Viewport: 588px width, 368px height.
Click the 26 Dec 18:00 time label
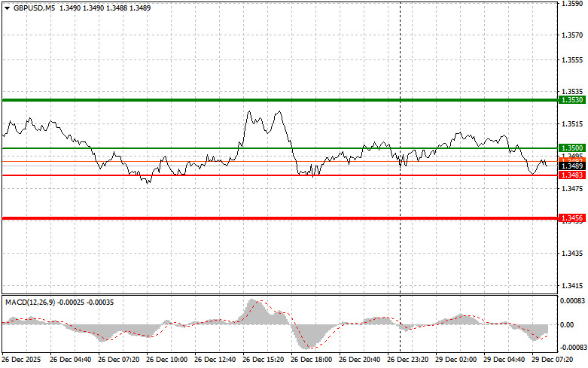click(x=311, y=360)
